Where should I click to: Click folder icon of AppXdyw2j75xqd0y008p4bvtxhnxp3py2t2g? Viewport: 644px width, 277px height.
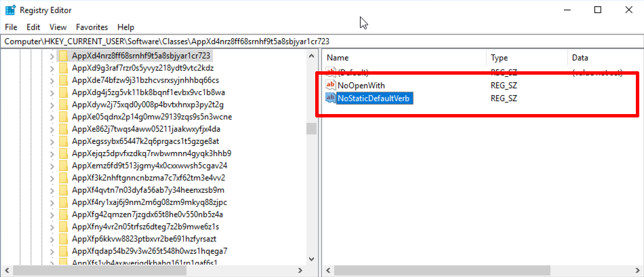pos(63,105)
